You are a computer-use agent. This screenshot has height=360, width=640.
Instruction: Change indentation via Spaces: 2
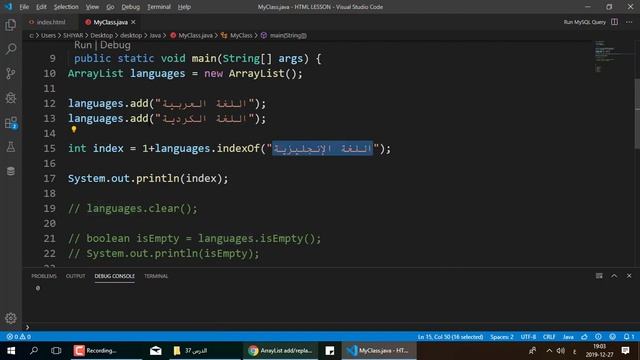coord(502,337)
